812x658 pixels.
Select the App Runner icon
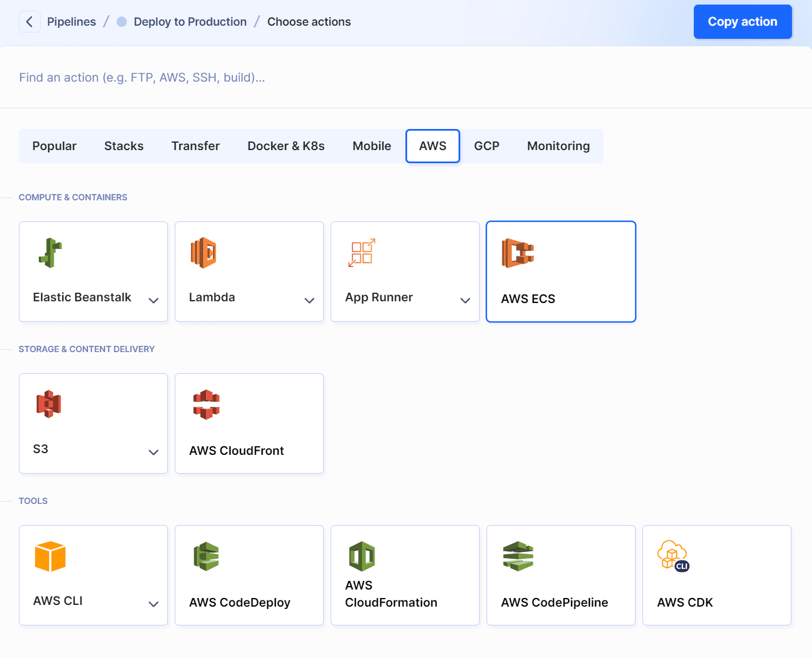[x=361, y=252]
